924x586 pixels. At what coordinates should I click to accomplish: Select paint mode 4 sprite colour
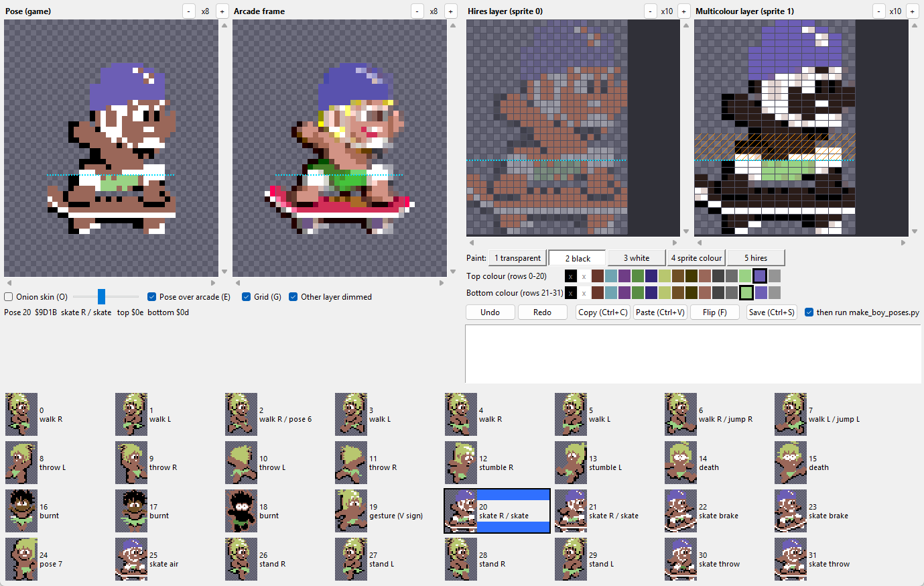point(696,258)
